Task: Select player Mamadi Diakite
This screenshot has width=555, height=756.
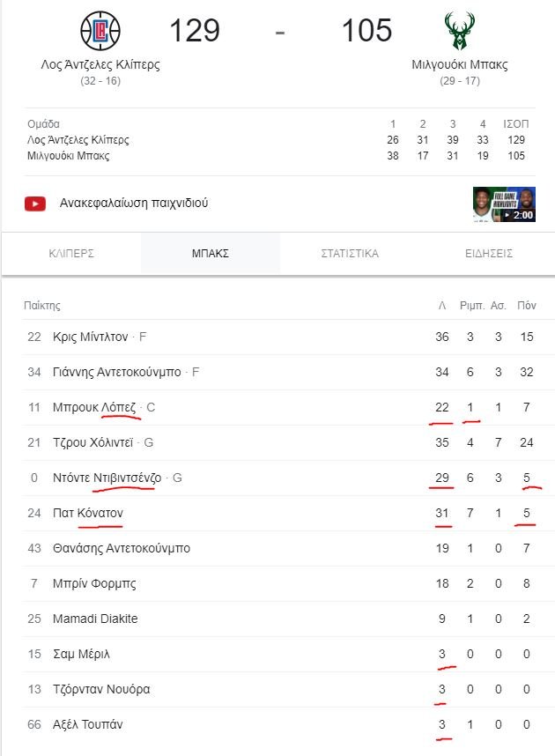Action: point(95,619)
